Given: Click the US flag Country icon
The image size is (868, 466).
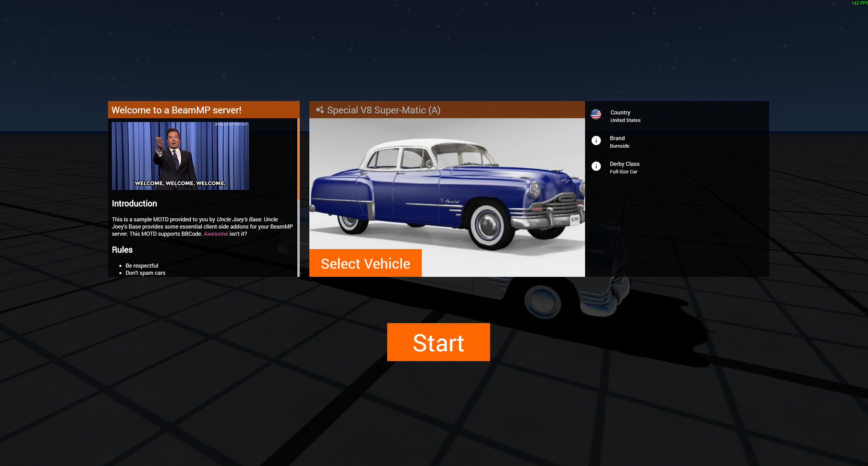Looking at the screenshot, I should [596, 114].
